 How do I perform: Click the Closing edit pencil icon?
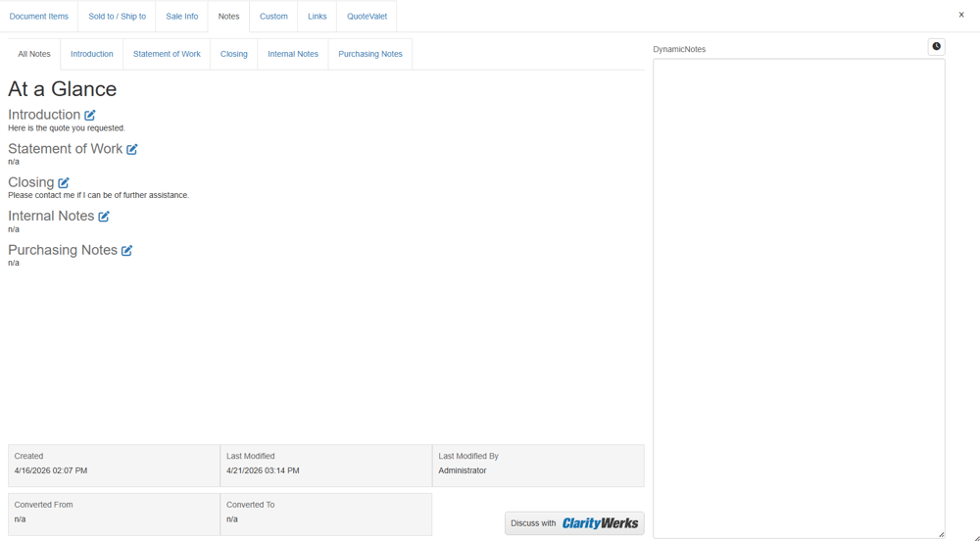pyautogui.click(x=63, y=183)
